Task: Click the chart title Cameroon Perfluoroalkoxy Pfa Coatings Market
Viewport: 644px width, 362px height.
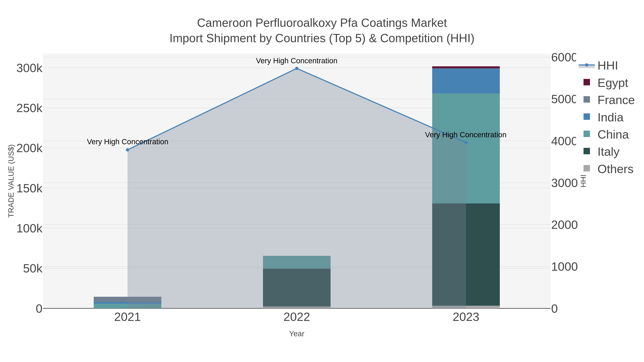Action: [x=322, y=23]
